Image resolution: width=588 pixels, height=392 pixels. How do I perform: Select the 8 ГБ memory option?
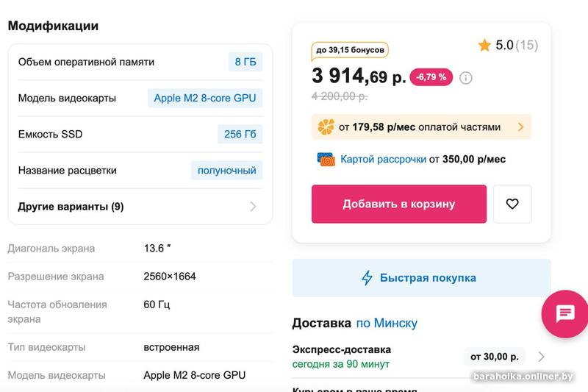(x=245, y=62)
